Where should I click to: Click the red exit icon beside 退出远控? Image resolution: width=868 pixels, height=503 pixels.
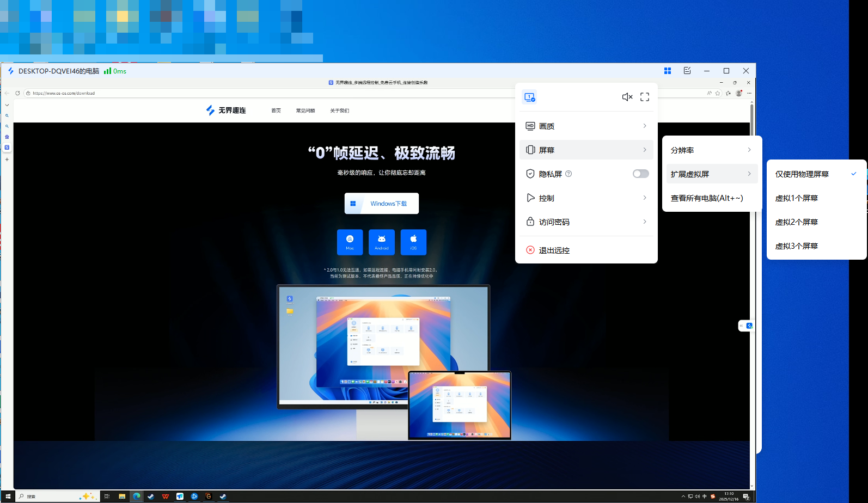530,250
